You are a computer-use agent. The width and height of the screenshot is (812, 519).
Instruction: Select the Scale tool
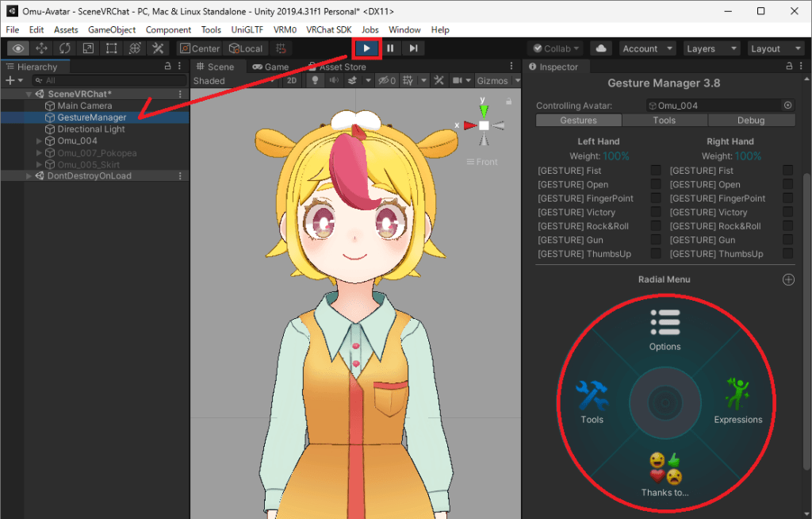click(87, 48)
